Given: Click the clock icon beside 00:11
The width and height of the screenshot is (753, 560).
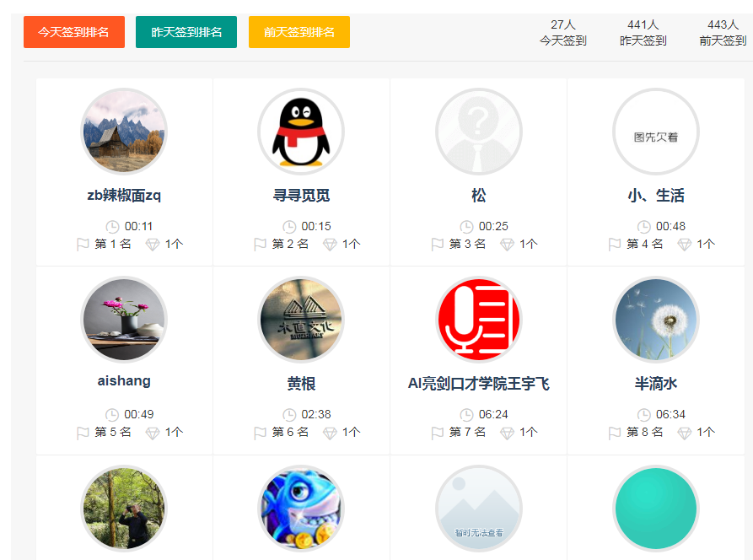Looking at the screenshot, I should coord(112,227).
